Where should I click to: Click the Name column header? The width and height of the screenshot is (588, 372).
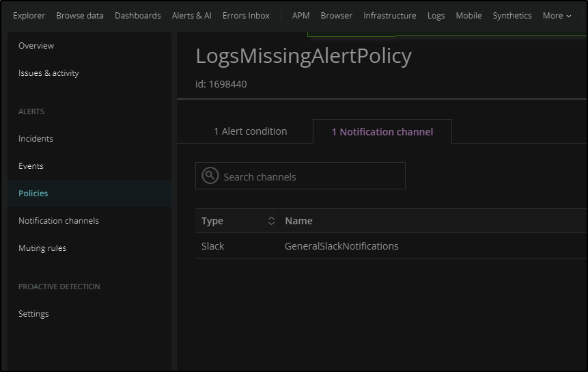298,221
